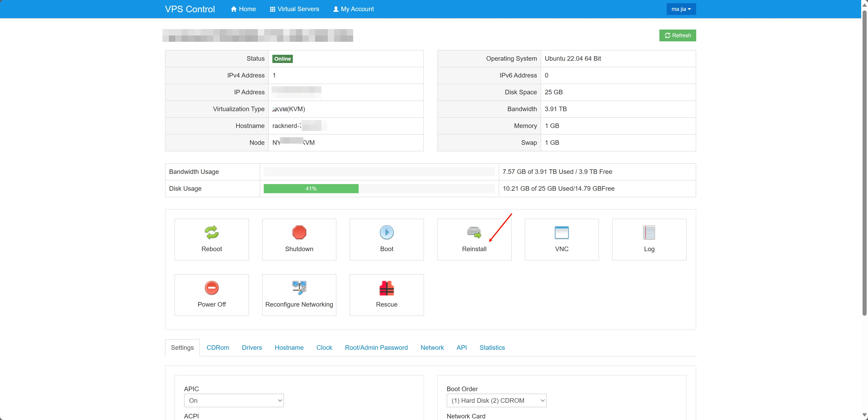868x420 pixels.
Task: Click the Disk Usage 41% progress bar
Action: 311,189
